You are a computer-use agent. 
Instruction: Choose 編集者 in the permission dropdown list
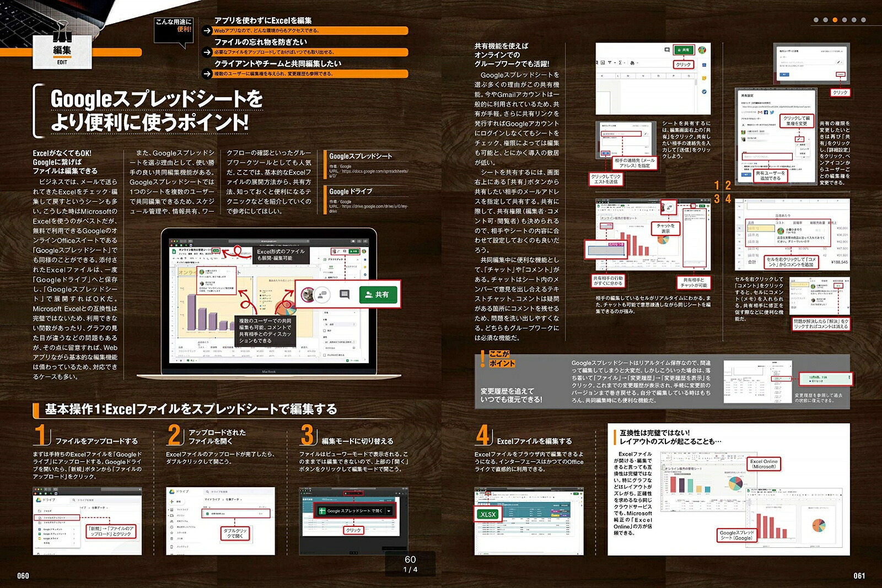tap(803, 144)
